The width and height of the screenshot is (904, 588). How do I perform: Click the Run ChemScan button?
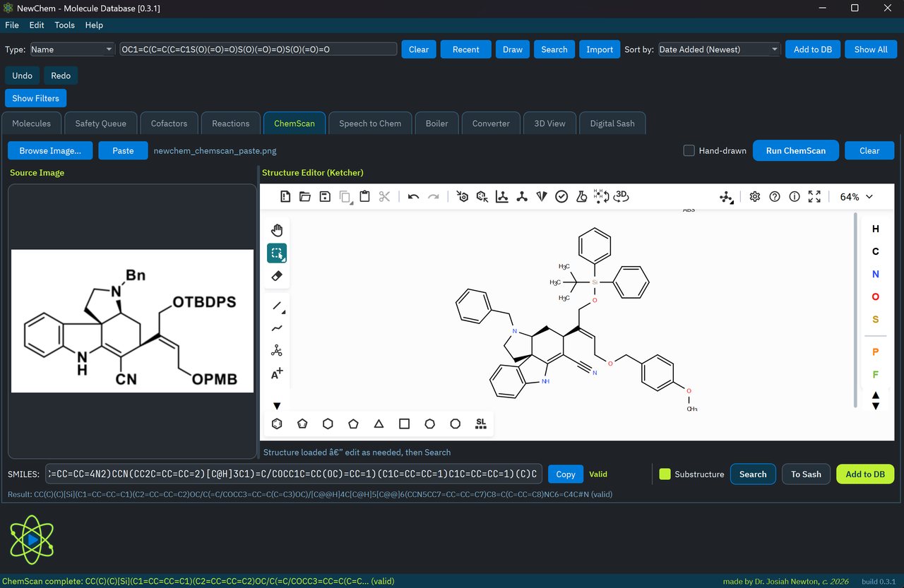pyautogui.click(x=795, y=150)
